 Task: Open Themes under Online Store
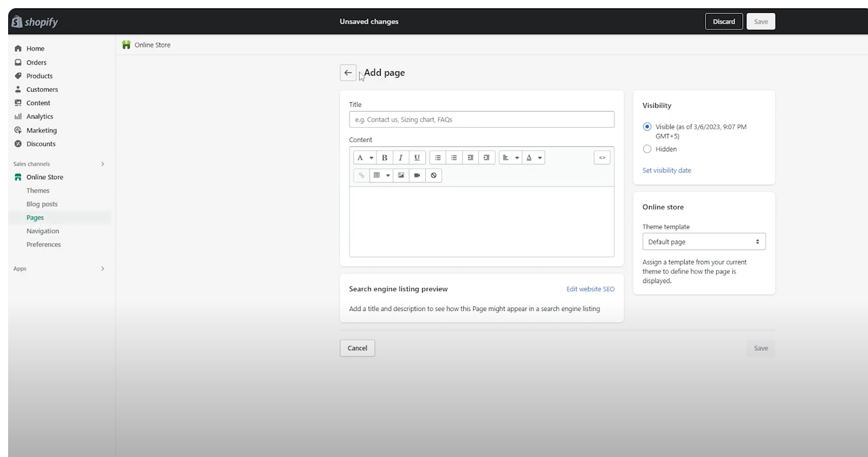38,191
